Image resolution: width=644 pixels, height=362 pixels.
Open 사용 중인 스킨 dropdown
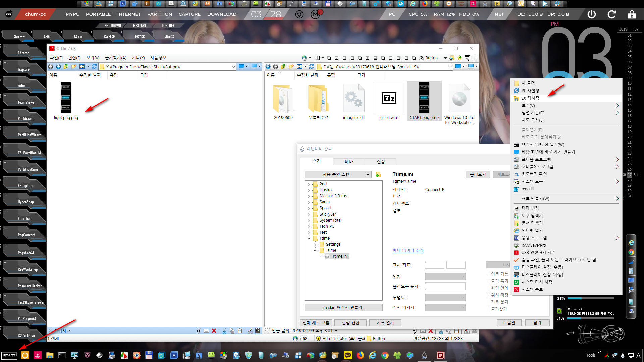[x=338, y=174]
